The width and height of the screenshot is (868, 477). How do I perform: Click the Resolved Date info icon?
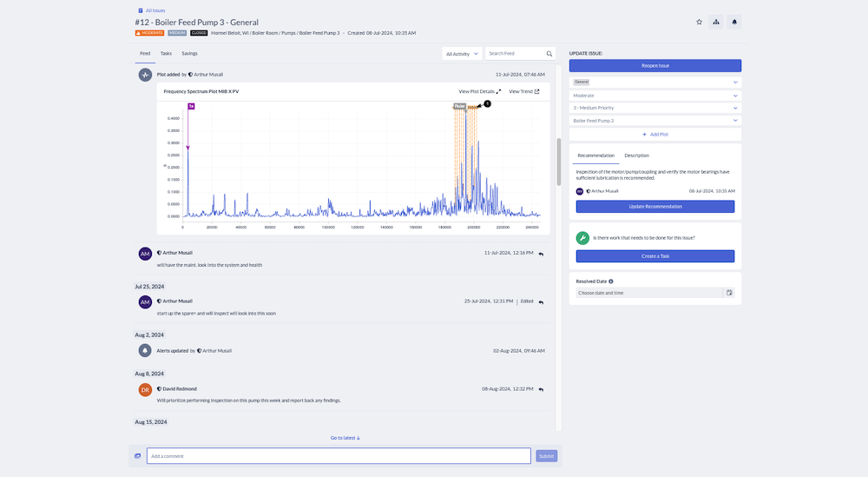point(611,282)
